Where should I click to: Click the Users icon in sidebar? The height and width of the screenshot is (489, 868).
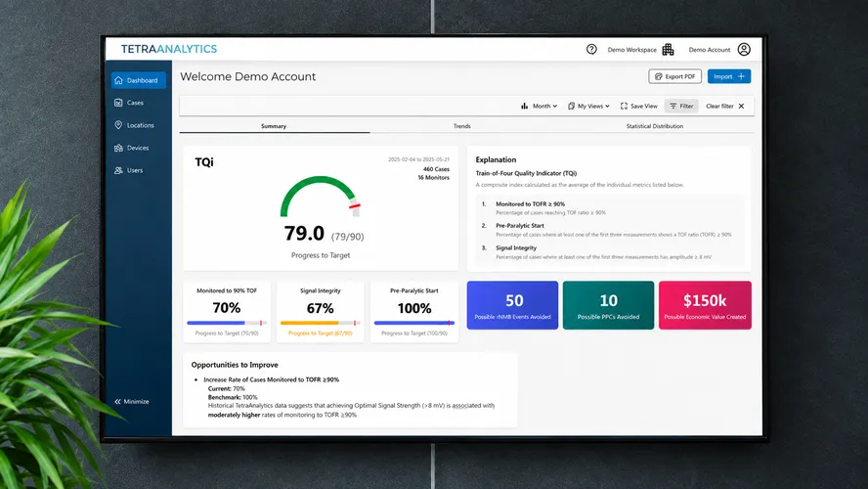click(118, 170)
